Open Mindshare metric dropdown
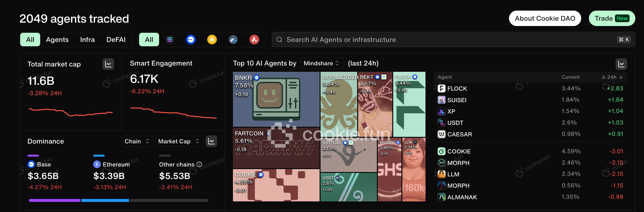The width and height of the screenshot is (644, 212). pyautogui.click(x=322, y=63)
